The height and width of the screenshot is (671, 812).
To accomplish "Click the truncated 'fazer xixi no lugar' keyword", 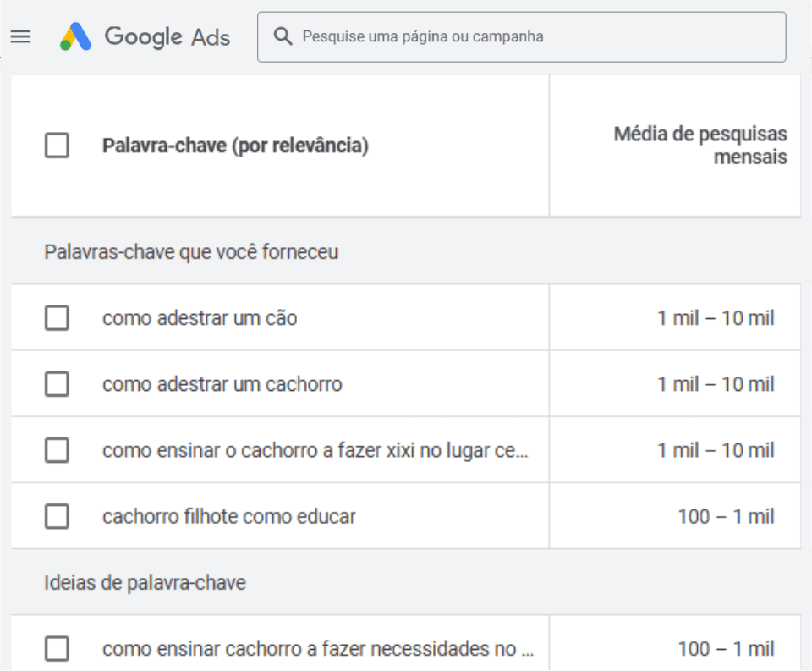I will 315,450.
